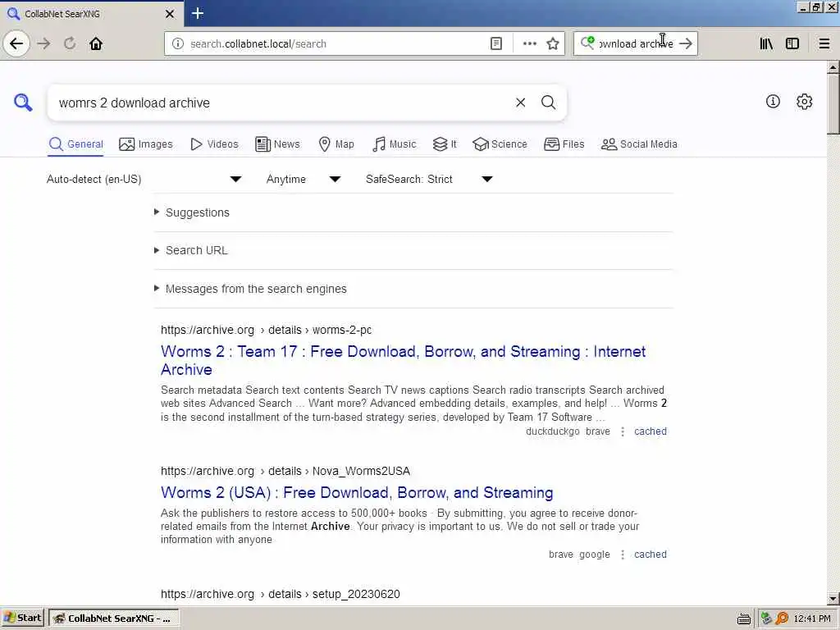This screenshot has height=630, width=840.
Task: Close the CollabNet SearXNG tab
Action: pos(170,14)
